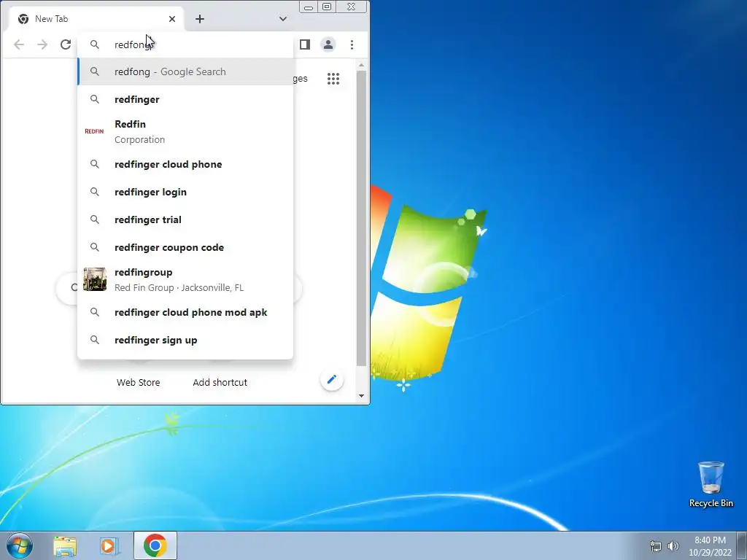The height and width of the screenshot is (560, 747).
Task: Close the Chrome window
Action: click(x=352, y=7)
